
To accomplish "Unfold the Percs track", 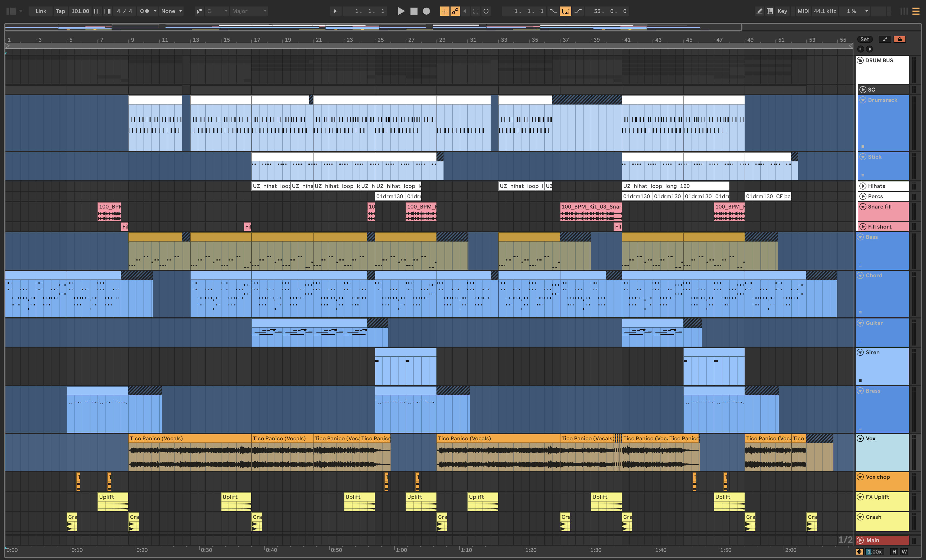I will [863, 196].
